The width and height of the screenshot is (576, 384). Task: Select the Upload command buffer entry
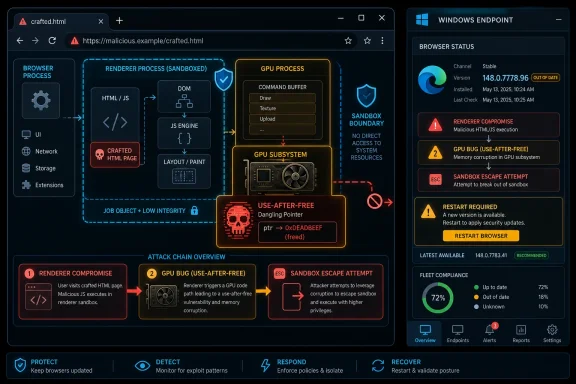tap(282, 119)
